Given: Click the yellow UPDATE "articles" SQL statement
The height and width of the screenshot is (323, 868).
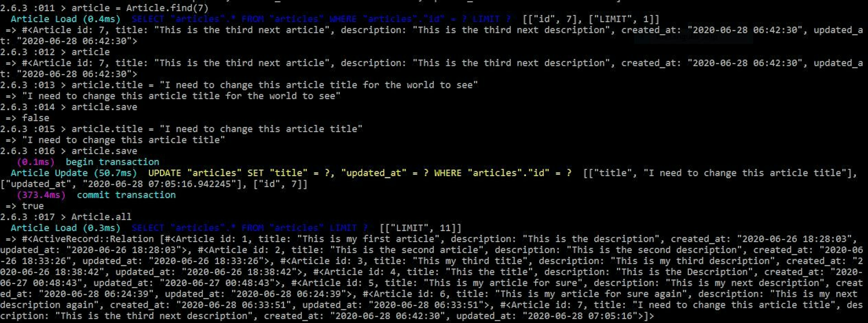Looking at the screenshot, I should click(360, 173).
